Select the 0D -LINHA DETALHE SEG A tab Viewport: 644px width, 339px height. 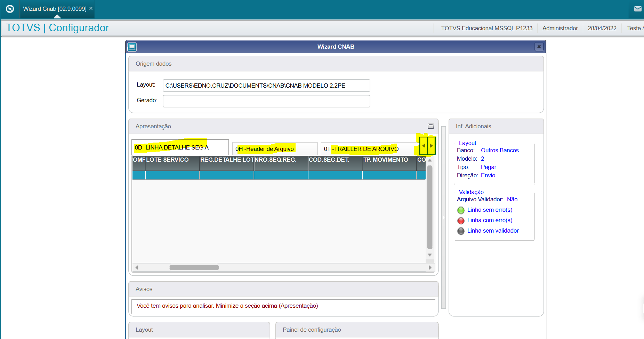click(180, 147)
